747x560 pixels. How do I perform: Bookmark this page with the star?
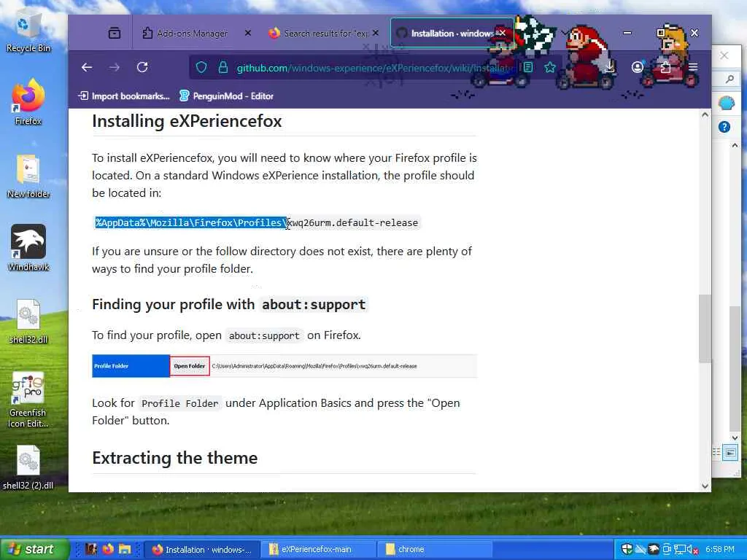click(550, 68)
